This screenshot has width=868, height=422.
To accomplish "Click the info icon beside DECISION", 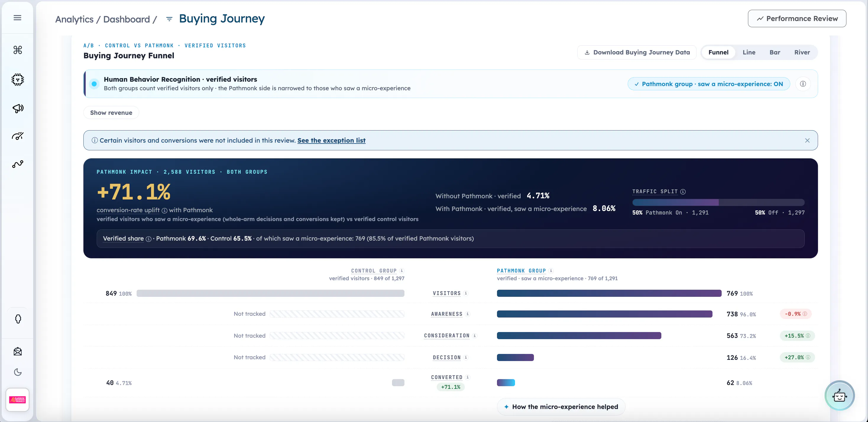I will click(466, 357).
